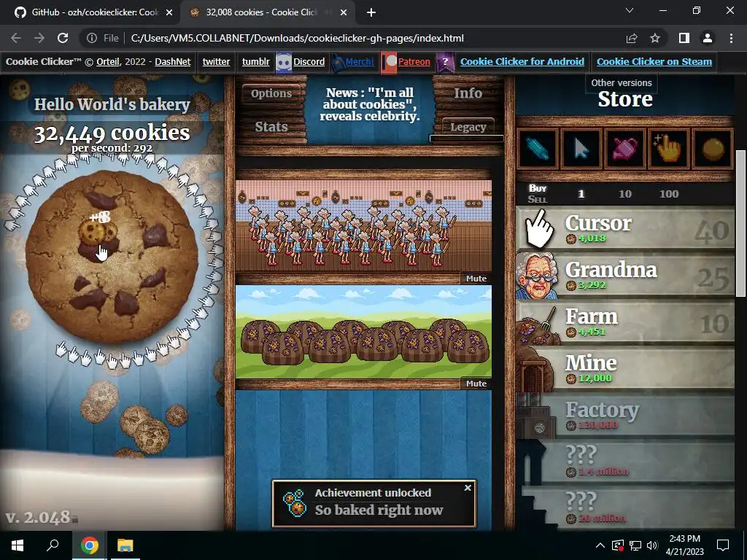Open Chrome three-dot menu
This screenshot has width=747, height=560.
pyautogui.click(x=731, y=38)
